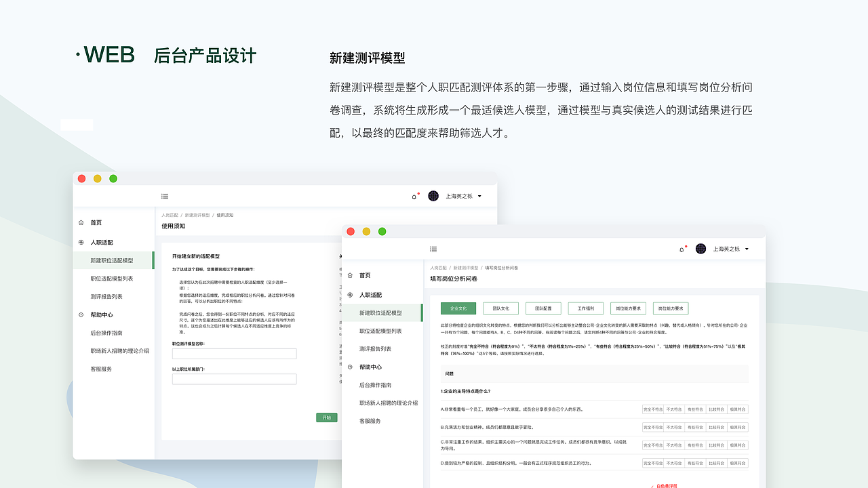Click the 使用须知 page title

pos(173,226)
